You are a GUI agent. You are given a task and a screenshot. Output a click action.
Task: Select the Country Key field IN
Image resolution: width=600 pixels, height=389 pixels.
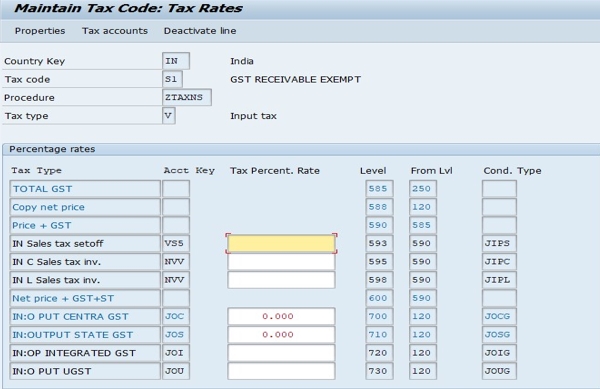pos(176,61)
